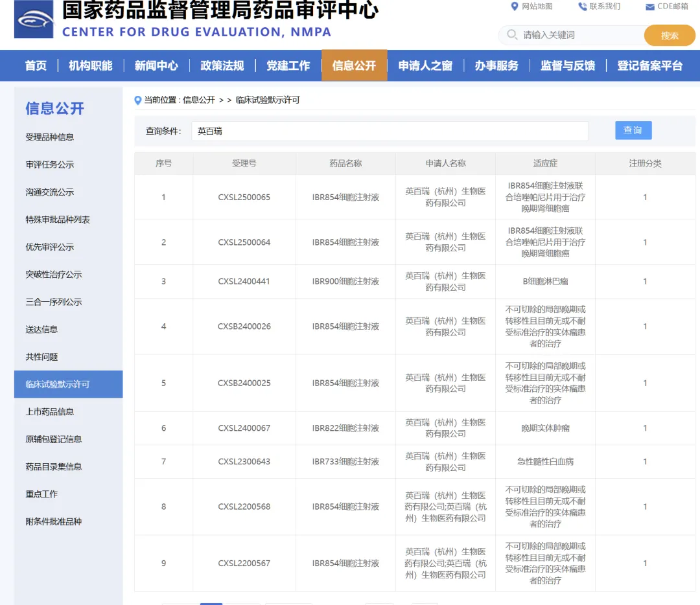
Task: Click the 查询条件 input containing 英百瑞
Action: coord(390,131)
